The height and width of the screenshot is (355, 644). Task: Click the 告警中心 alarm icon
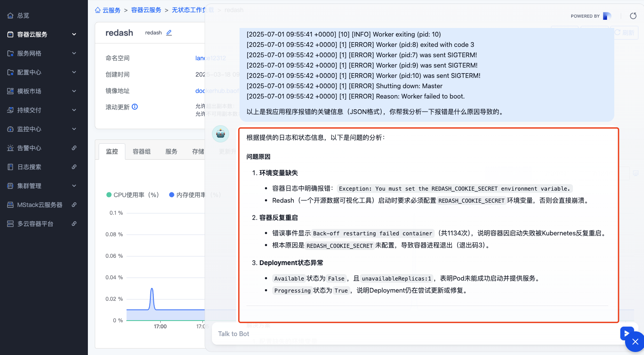pos(10,148)
